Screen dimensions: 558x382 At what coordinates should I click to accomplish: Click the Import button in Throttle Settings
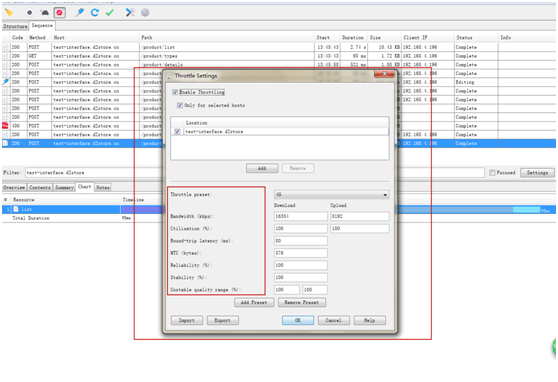click(186, 320)
